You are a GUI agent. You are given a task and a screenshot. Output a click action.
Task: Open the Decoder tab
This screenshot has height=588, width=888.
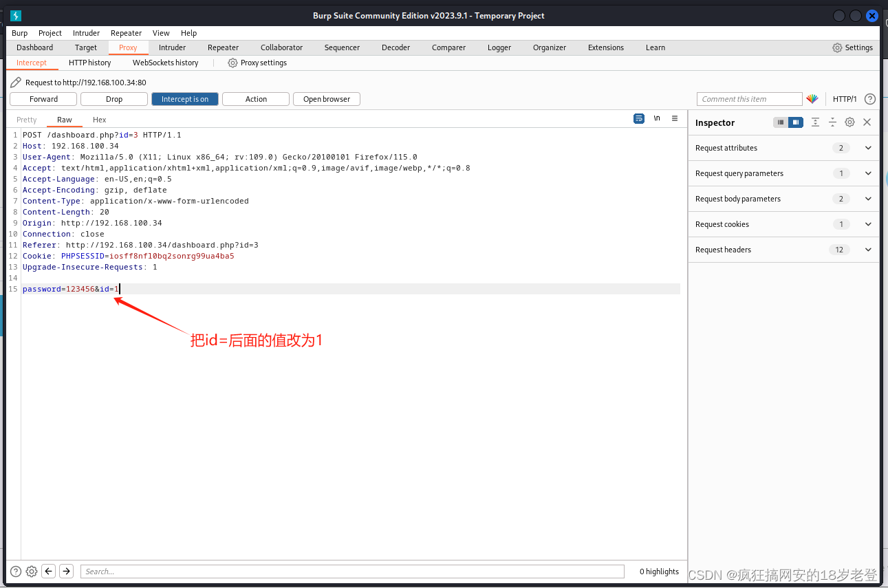(x=396, y=47)
